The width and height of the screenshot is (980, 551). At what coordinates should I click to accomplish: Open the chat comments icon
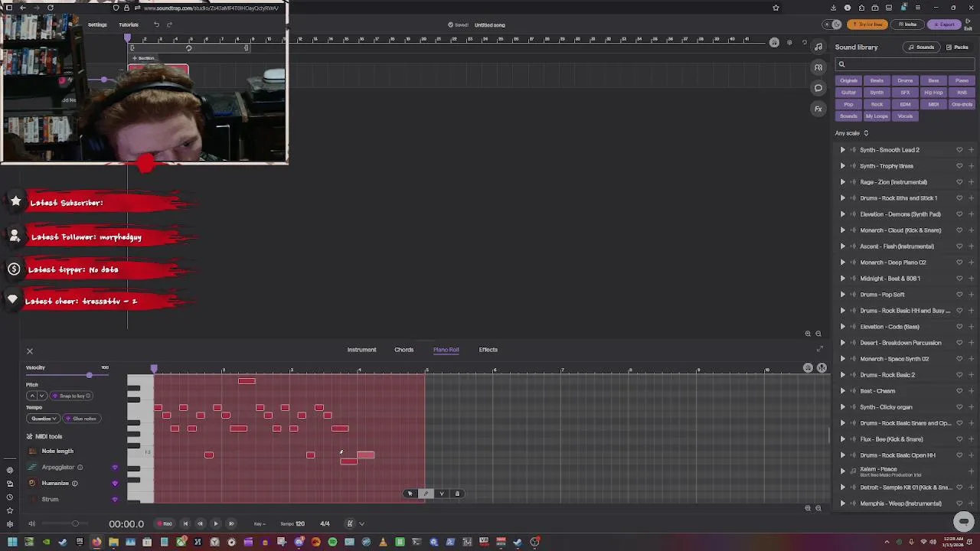click(818, 88)
